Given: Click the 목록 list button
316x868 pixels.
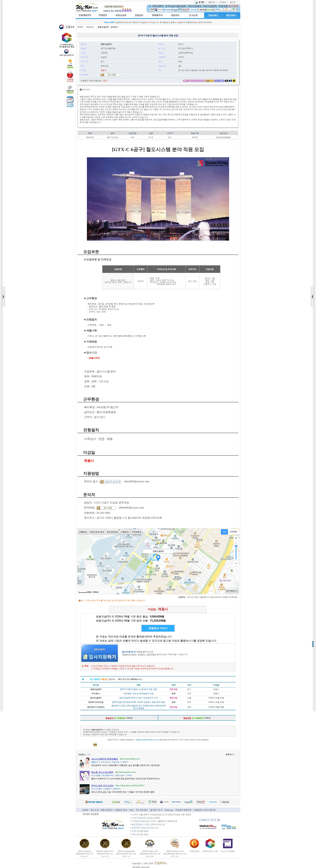Looking at the screenshot, I should tap(95, 745).
